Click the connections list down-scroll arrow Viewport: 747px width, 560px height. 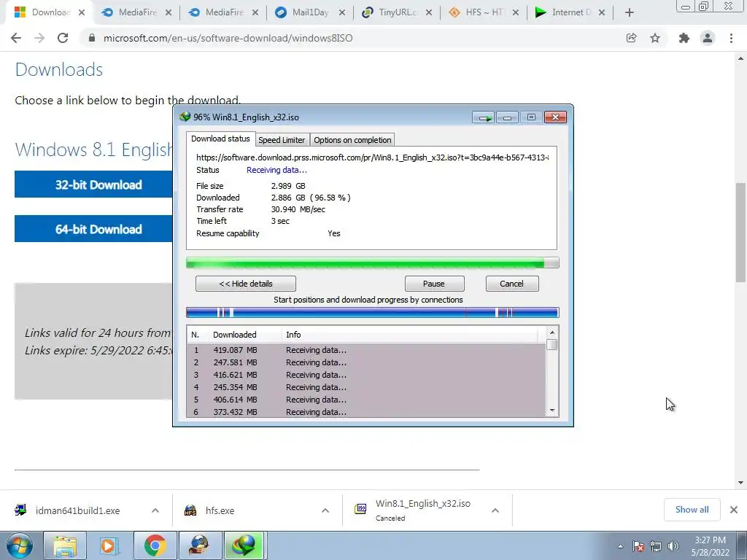[552, 411]
